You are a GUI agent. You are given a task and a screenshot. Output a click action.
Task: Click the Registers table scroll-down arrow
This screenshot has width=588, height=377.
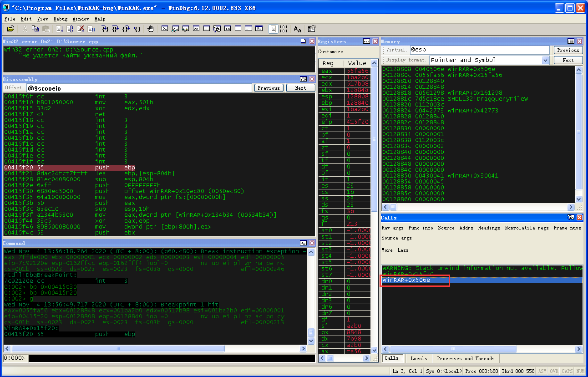pyautogui.click(x=375, y=350)
